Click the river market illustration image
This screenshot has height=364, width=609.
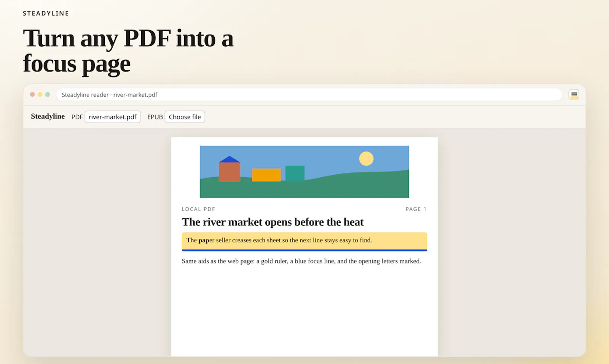(304, 172)
